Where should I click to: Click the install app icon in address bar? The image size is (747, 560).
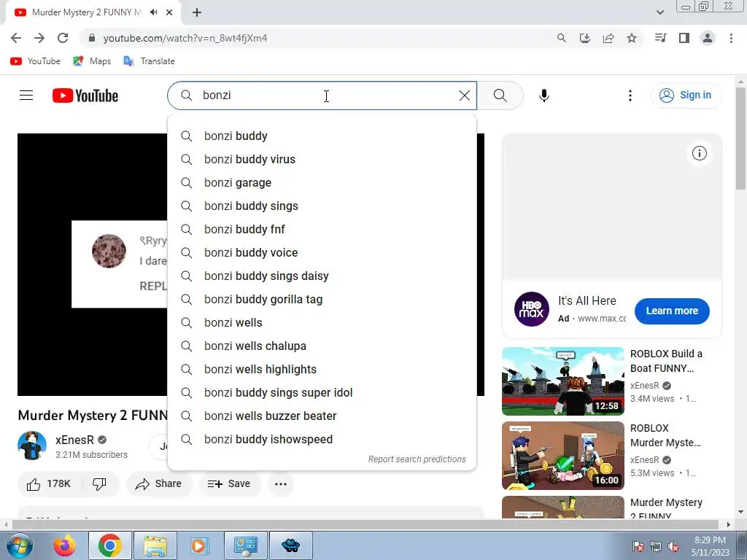point(585,38)
